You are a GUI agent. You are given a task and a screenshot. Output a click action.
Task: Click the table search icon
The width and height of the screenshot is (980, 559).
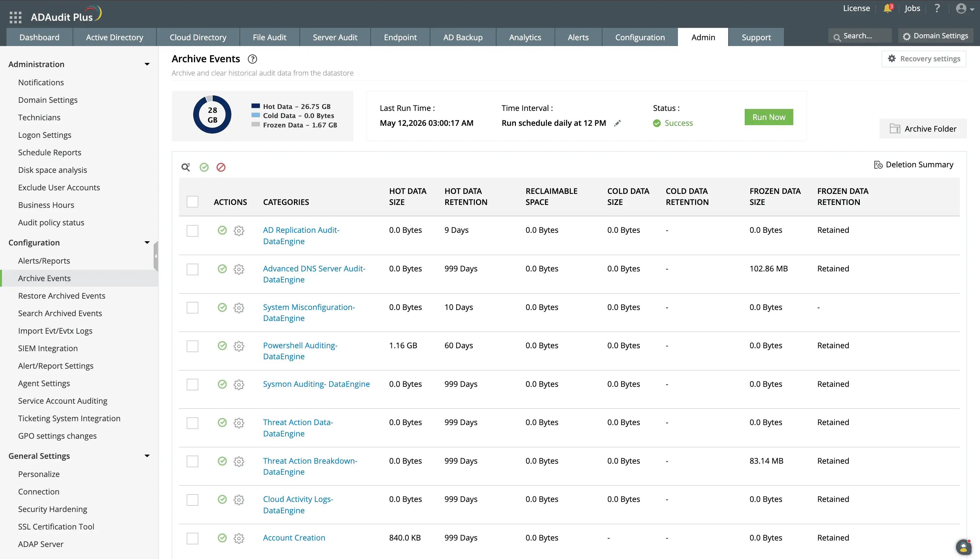click(186, 167)
